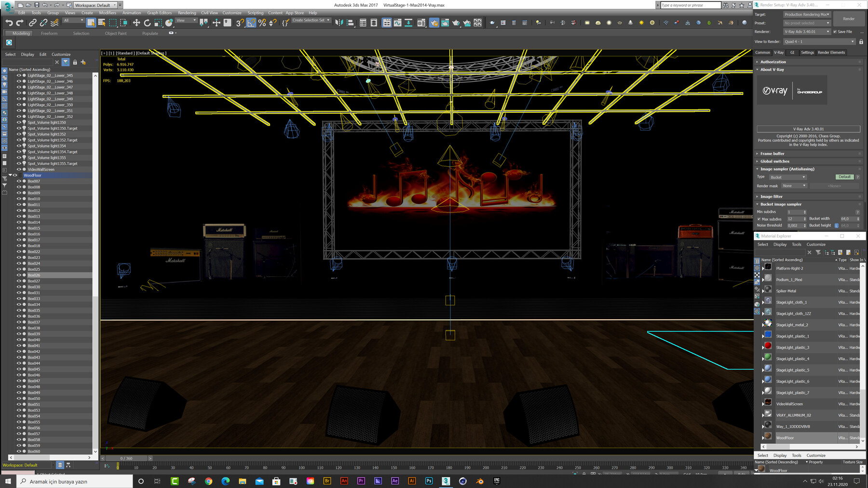This screenshot has height=488, width=868.
Task: Switch to the GI tab in Render Setup
Action: (792, 52)
